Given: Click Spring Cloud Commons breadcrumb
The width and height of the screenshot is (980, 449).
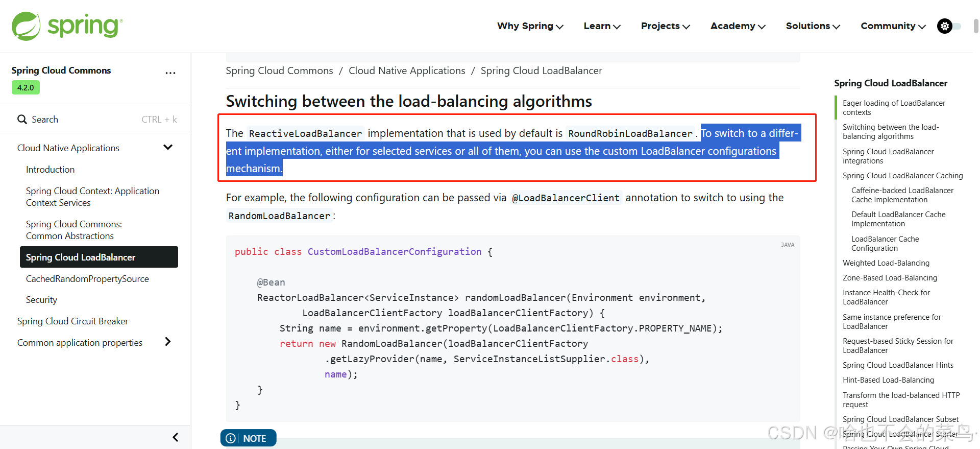Looking at the screenshot, I should tap(279, 70).
